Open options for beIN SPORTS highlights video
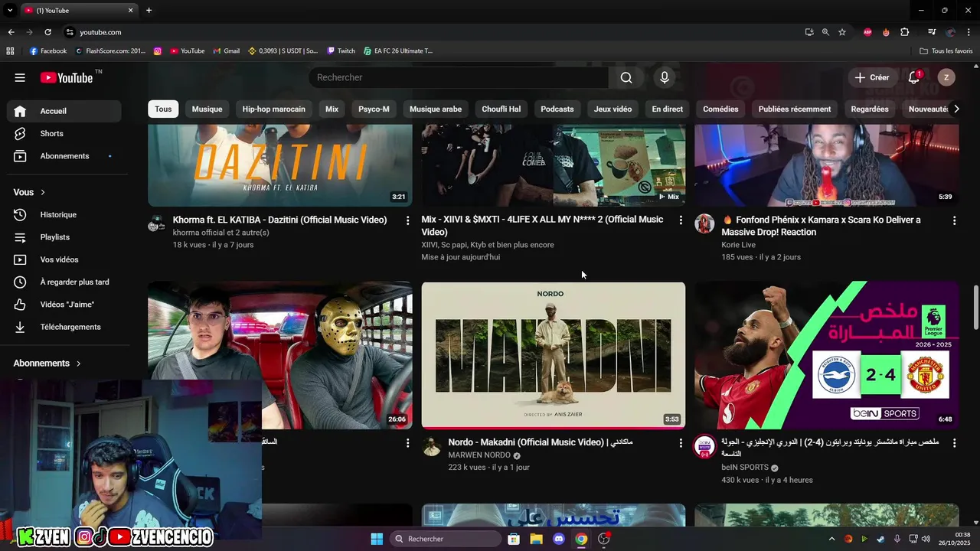The width and height of the screenshot is (980, 551). click(x=954, y=443)
